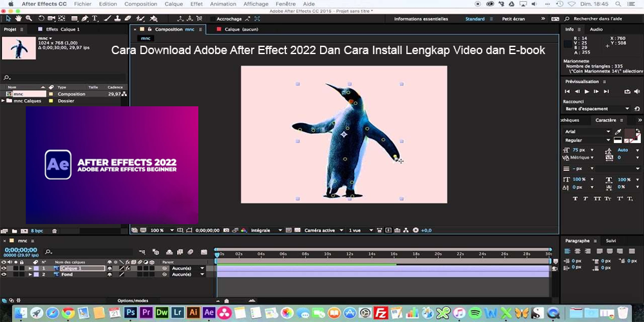Open Photoshop from the Dock
Viewport: 644px width, 322px height.
[x=131, y=312]
